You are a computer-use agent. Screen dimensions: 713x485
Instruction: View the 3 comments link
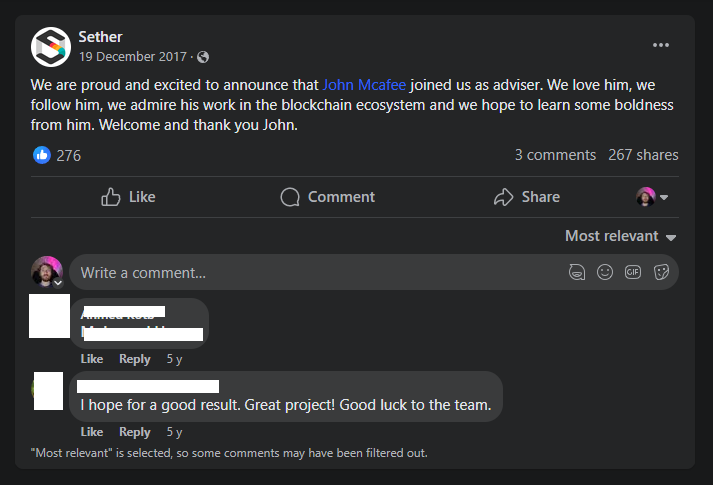click(555, 155)
